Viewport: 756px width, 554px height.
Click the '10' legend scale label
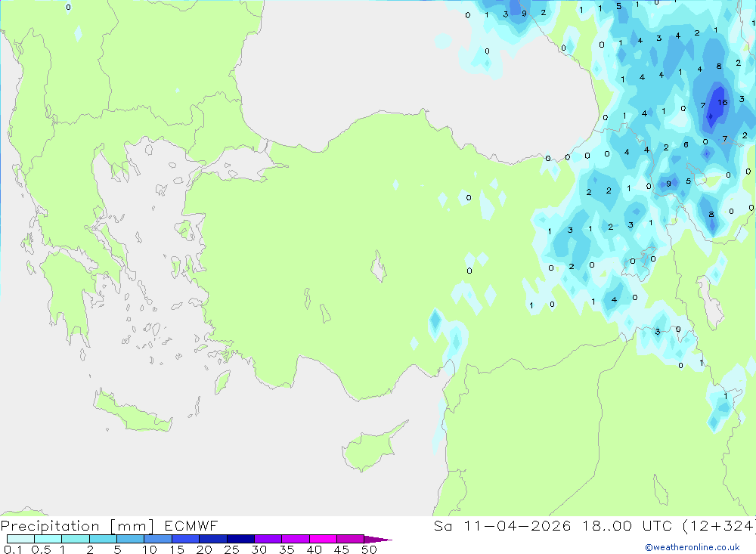(x=150, y=549)
